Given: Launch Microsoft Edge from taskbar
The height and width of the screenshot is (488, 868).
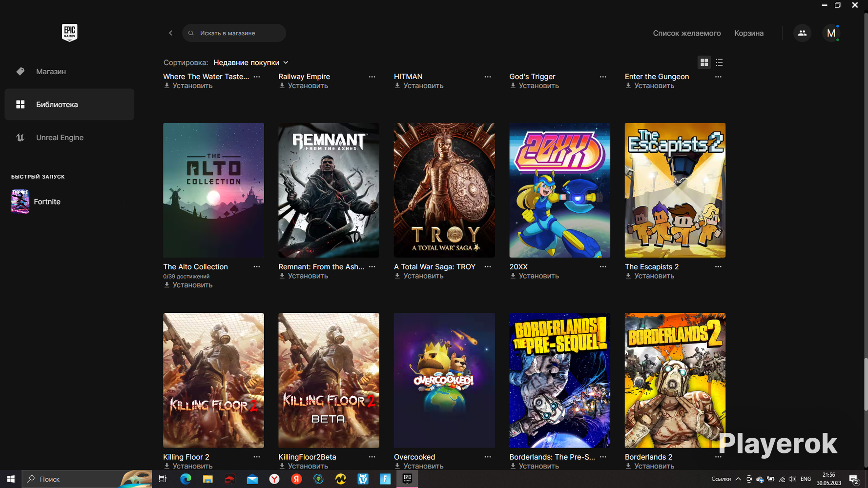Looking at the screenshot, I should [186, 479].
